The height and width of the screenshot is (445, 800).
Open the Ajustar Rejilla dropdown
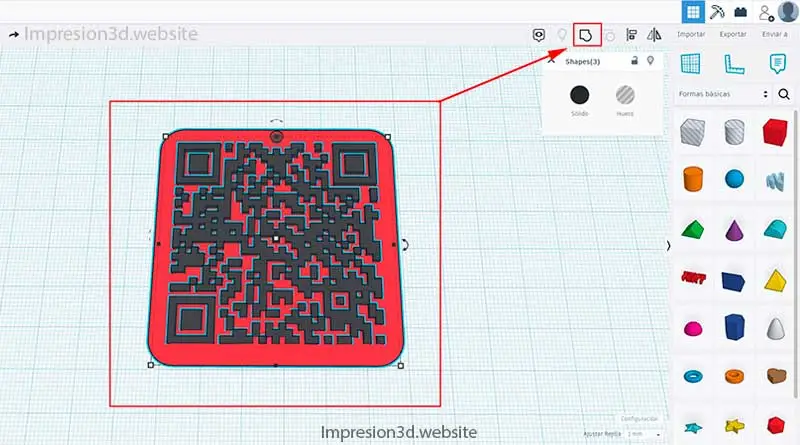click(644, 434)
